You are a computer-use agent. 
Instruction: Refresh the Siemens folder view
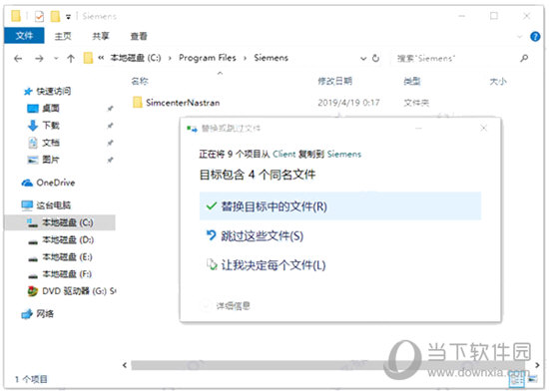coord(375,58)
